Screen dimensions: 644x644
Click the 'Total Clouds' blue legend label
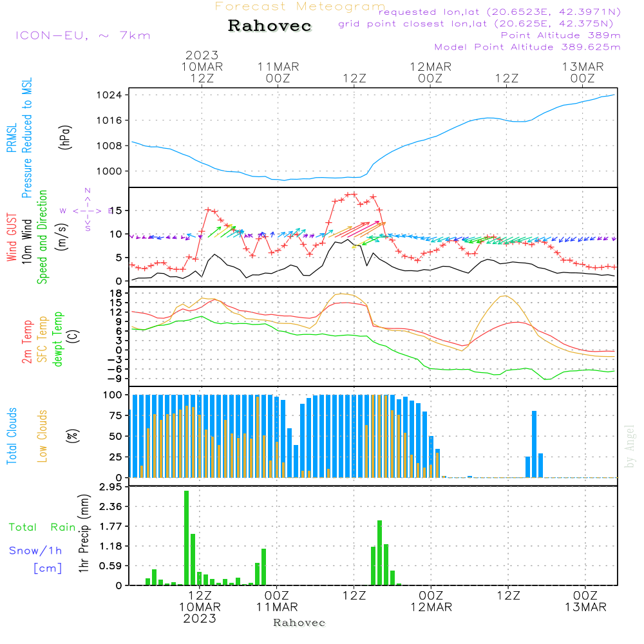tap(12, 436)
